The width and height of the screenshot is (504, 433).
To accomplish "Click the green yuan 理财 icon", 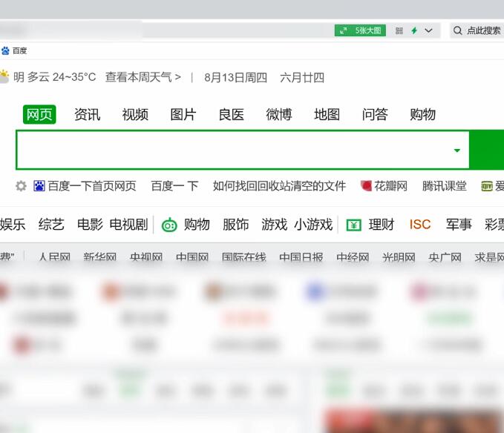I will (x=354, y=225).
